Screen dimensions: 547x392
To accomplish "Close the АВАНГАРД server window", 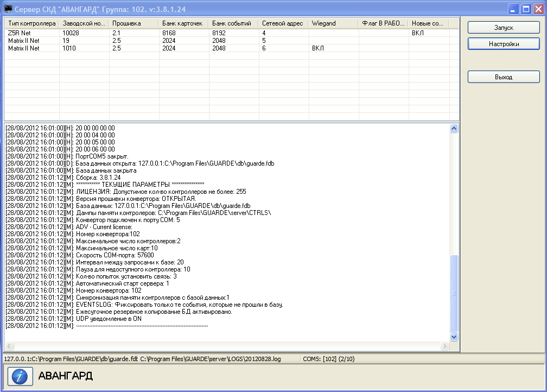I will (539, 9).
